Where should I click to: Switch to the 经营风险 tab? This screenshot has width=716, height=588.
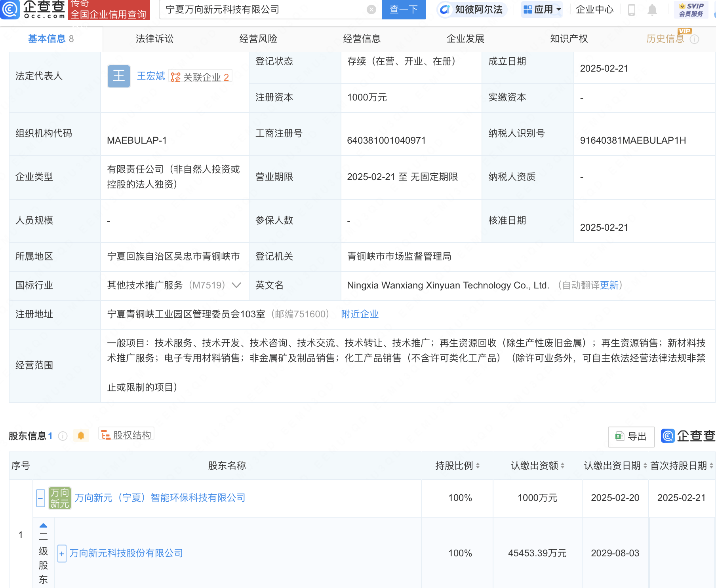(x=258, y=39)
